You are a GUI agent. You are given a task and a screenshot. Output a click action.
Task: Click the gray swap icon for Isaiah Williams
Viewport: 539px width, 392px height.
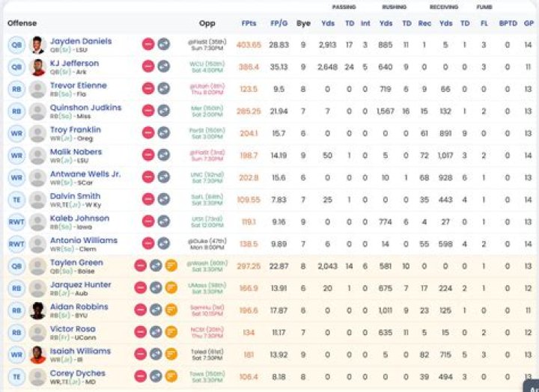click(156, 354)
